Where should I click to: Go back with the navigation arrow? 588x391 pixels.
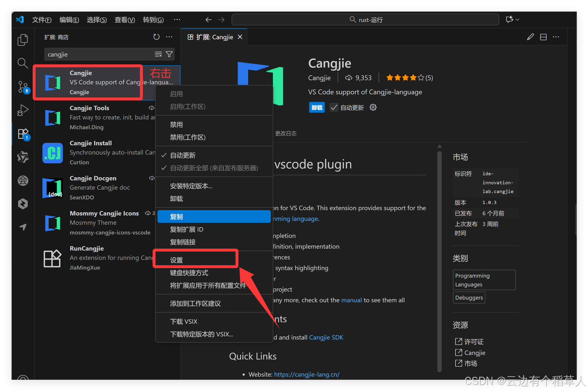coord(209,20)
